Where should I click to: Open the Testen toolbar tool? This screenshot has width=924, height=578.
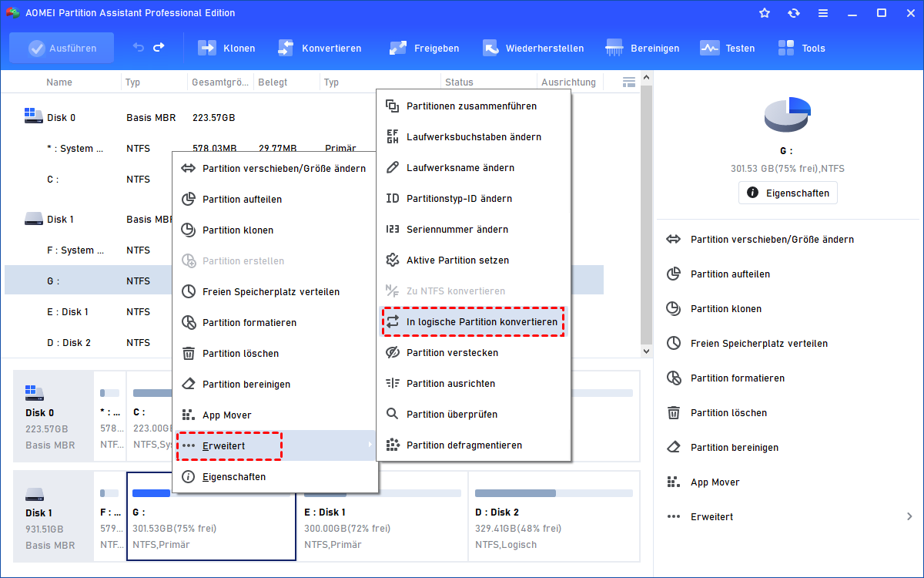pos(727,48)
